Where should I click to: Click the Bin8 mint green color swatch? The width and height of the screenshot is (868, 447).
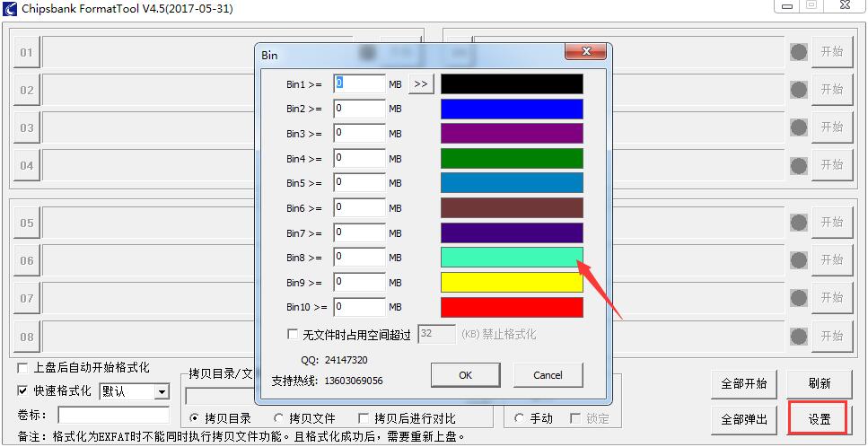512,258
